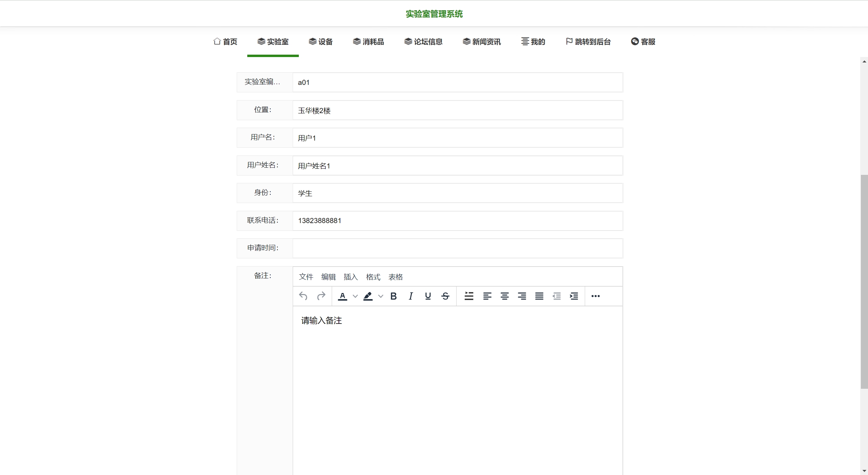868x475 pixels.
Task: Open 跳转到后台 link
Action: pyautogui.click(x=588, y=42)
